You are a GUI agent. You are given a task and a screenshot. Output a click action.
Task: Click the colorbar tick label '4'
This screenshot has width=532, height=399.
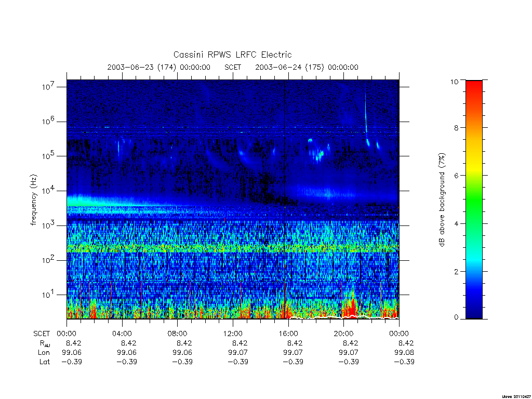(x=456, y=223)
